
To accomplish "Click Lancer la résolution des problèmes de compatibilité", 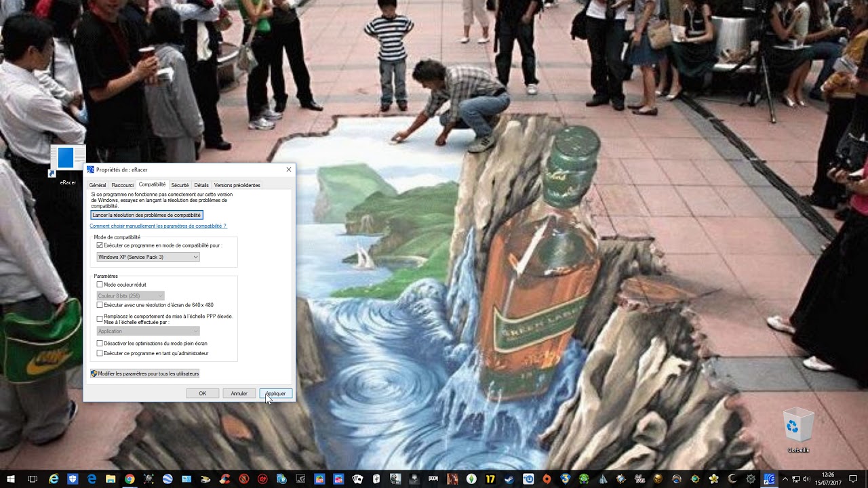I will click(x=146, y=215).
